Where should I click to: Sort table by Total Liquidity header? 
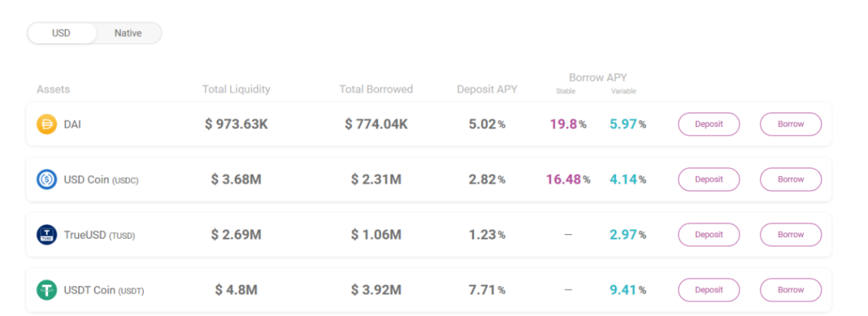[236, 89]
